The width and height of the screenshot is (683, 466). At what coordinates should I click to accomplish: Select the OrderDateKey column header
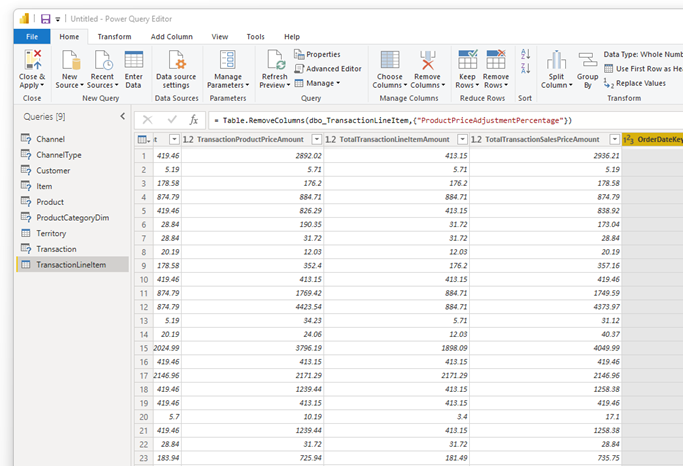coord(653,139)
